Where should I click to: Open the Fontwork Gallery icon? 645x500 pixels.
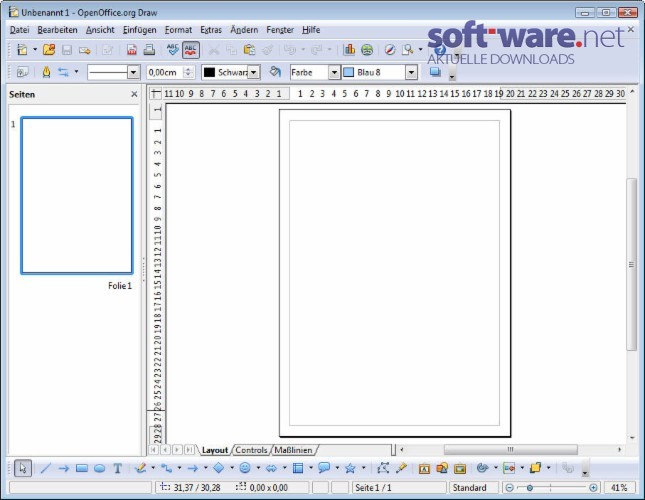[424, 468]
